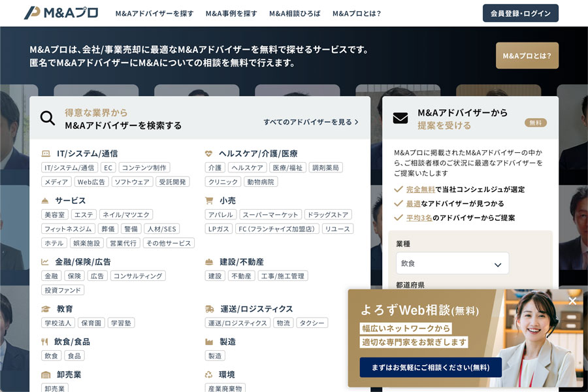This screenshot has width=588, height=392.
Task: Select the 投資ファンド tag
Action: (63, 290)
